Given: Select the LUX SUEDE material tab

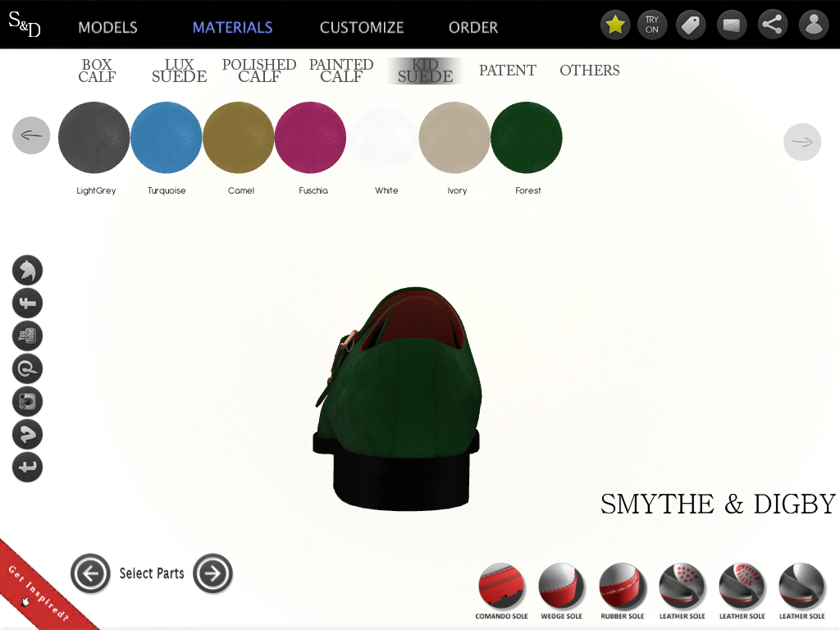Looking at the screenshot, I should (179, 71).
